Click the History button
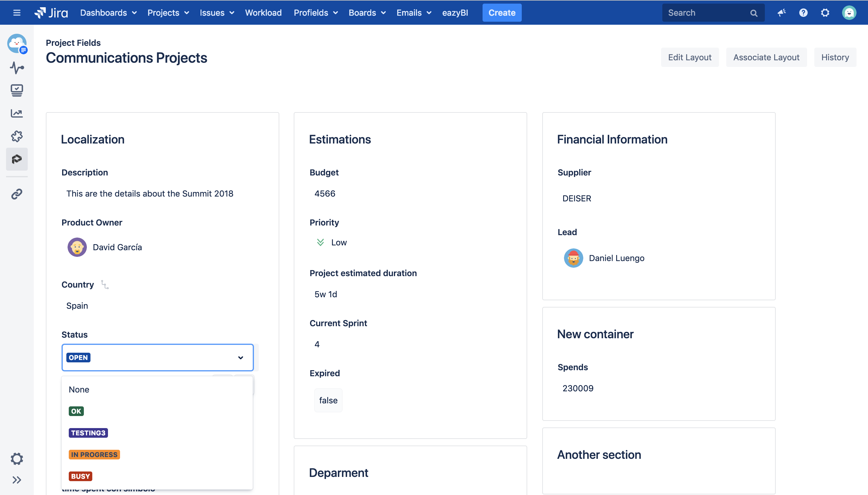868x495 pixels. (x=835, y=57)
